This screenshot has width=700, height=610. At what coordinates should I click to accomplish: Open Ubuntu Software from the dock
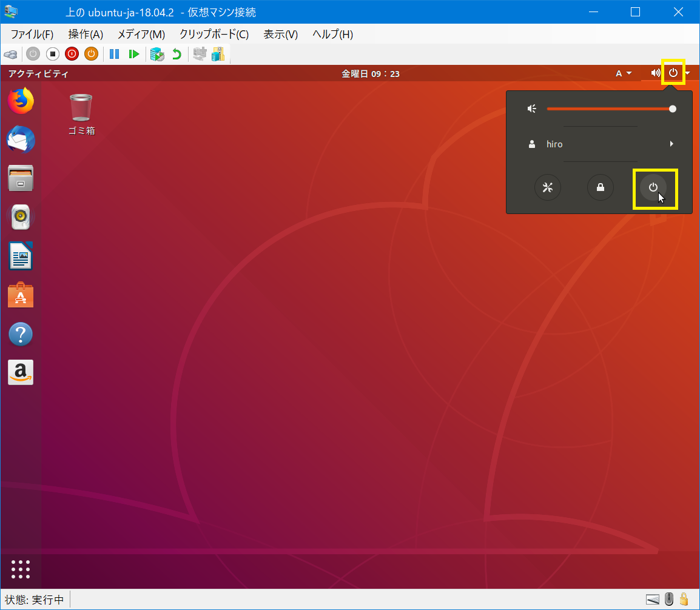tap(21, 295)
